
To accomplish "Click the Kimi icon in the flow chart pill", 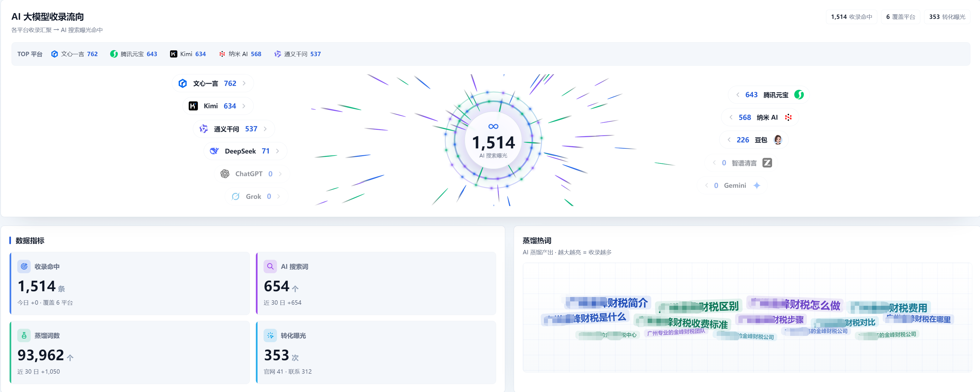I will pos(193,106).
